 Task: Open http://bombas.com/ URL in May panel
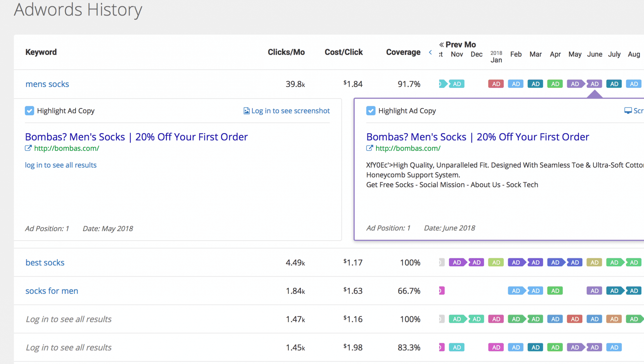(x=67, y=148)
